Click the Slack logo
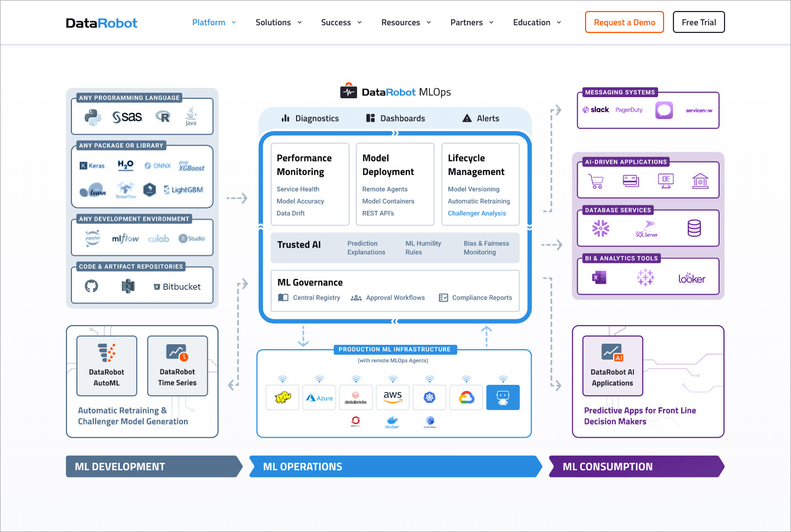Screen dimensions: 791x532 pos(595,110)
